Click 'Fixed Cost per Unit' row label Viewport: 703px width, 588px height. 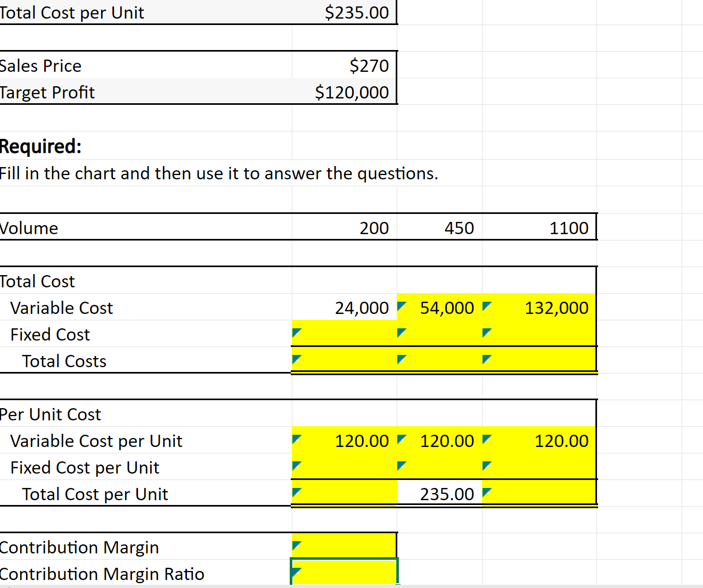click(146, 467)
